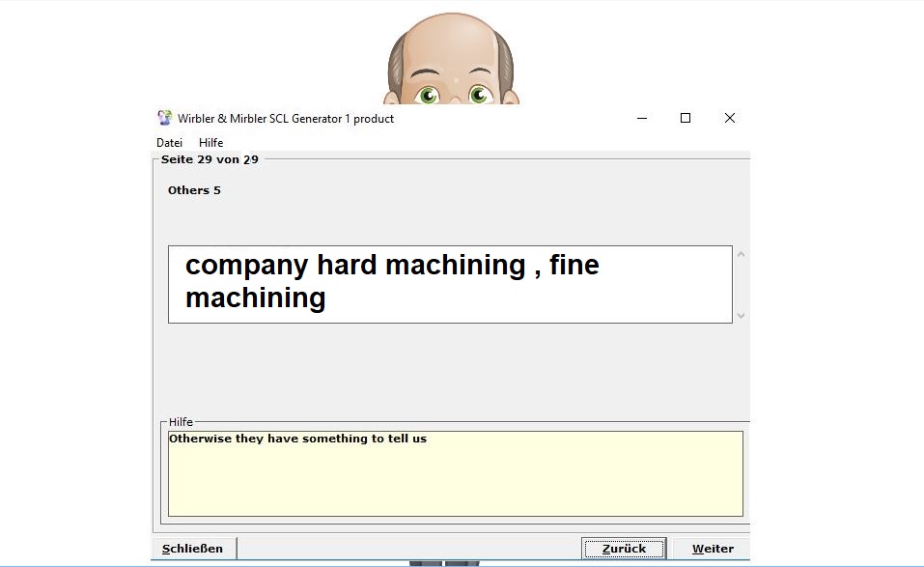924x567 pixels.
Task: Open the Datei menu
Action: pos(169,143)
